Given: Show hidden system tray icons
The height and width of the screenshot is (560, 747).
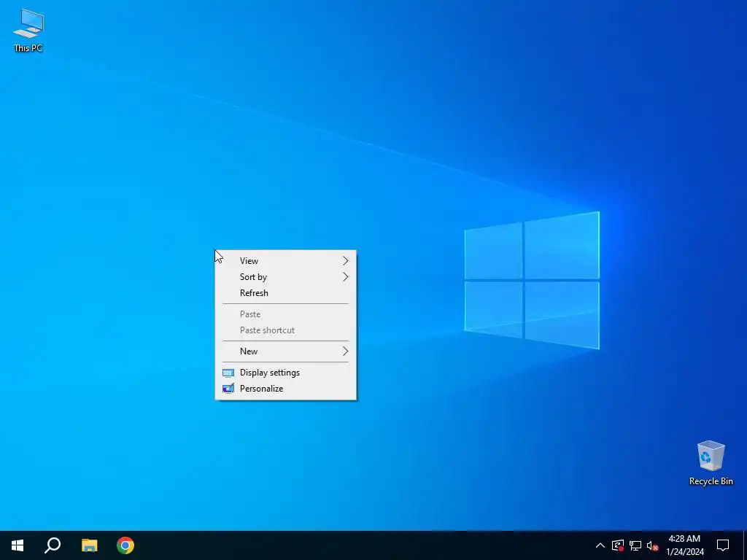Looking at the screenshot, I should coord(600,545).
